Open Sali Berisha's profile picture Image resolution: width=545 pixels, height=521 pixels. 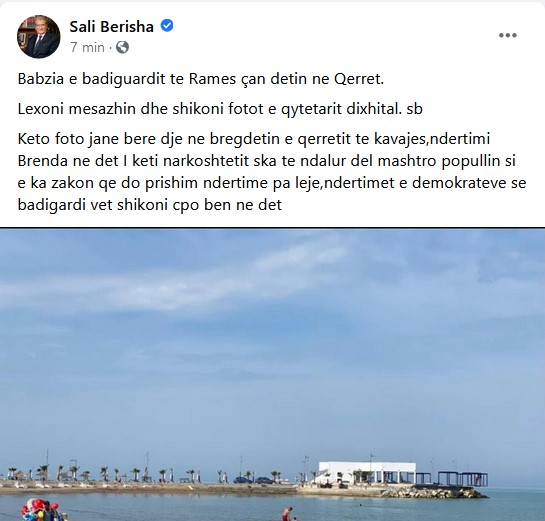click(x=39, y=36)
